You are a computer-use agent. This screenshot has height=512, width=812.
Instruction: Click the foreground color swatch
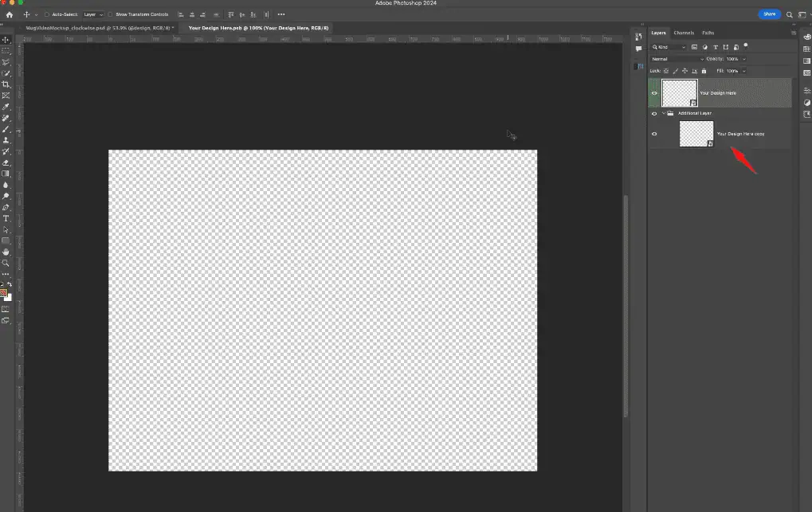click(4, 293)
